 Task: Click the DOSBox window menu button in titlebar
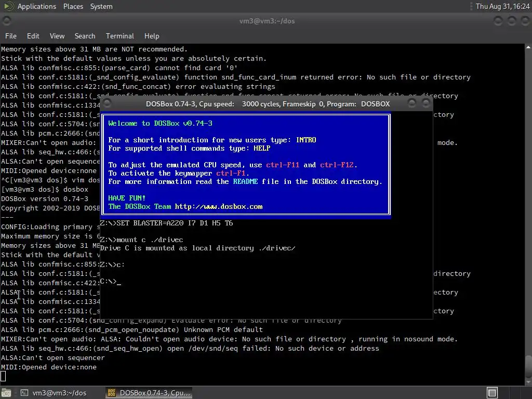pyautogui.click(x=107, y=103)
